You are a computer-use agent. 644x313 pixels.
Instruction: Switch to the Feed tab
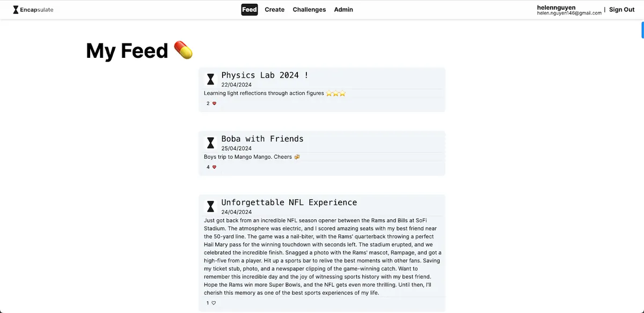tap(249, 9)
